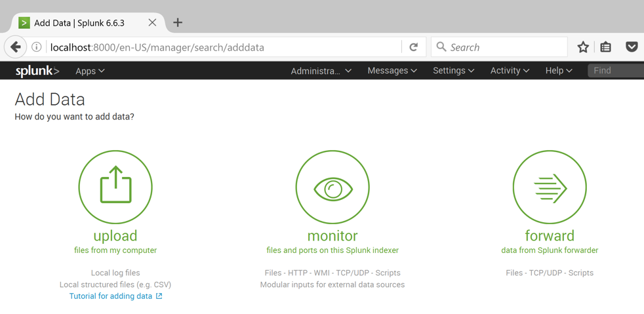Click the Splunk Find input field
The image size is (644, 314).
(x=616, y=71)
